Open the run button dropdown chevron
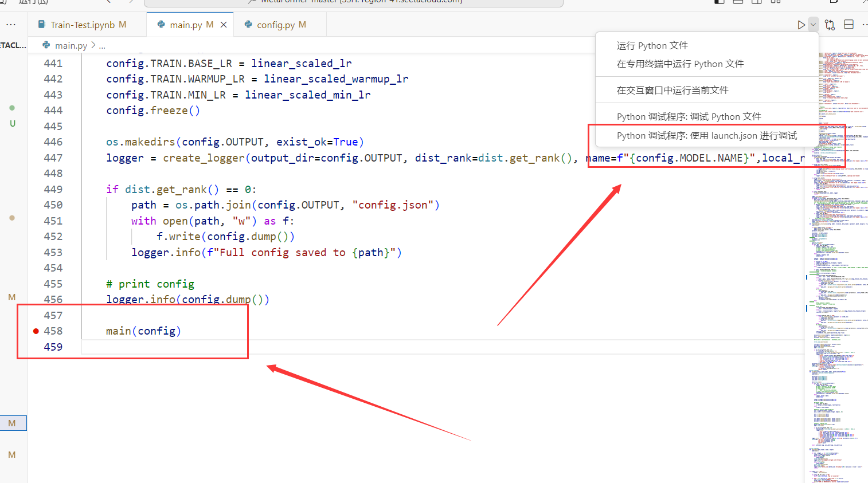 tap(812, 25)
